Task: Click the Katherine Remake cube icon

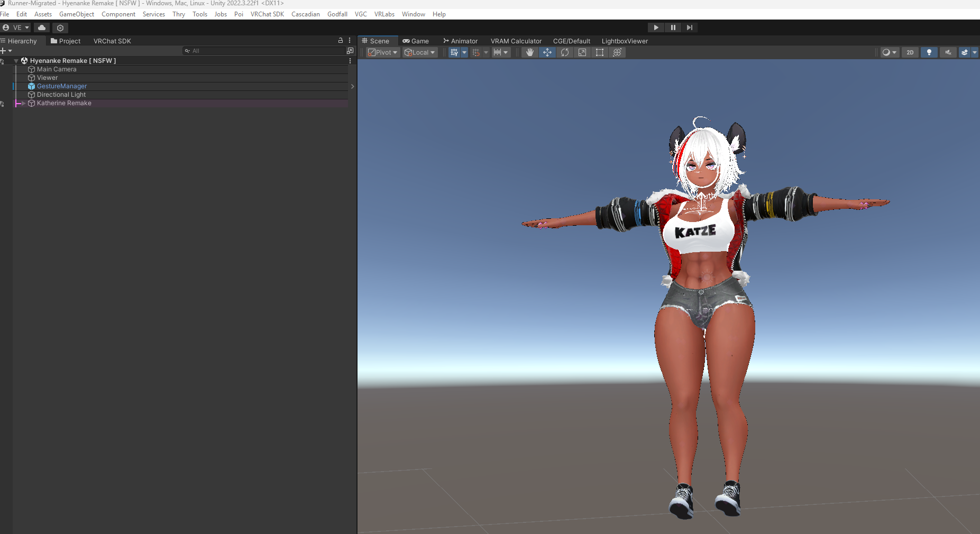Action: 31,103
